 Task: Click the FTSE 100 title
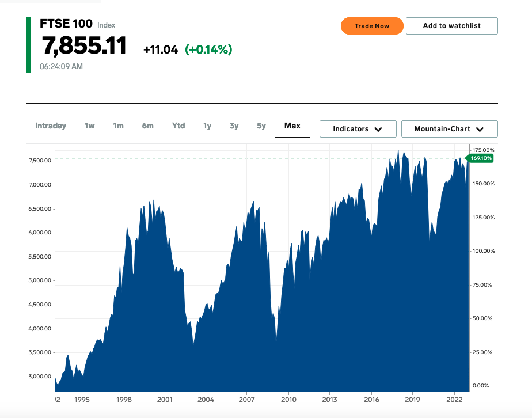[66, 24]
